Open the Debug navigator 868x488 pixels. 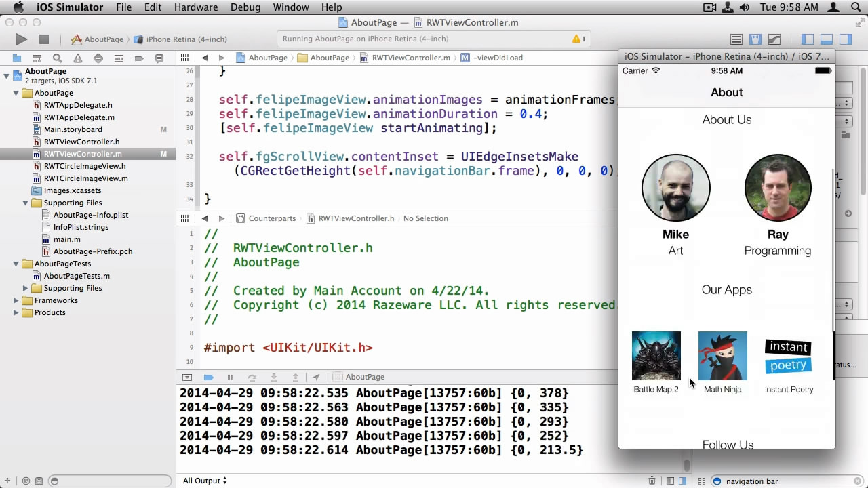[x=119, y=58]
